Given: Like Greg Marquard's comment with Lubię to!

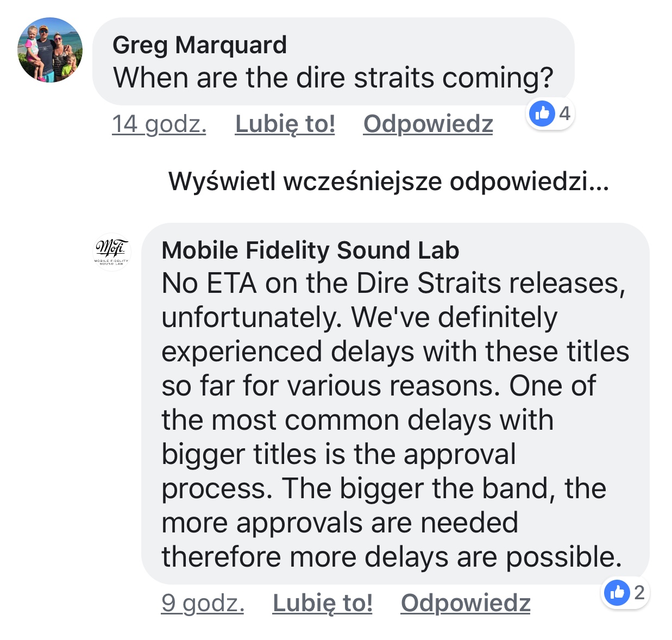Looking at the screenshot, I should pos(285,124).
